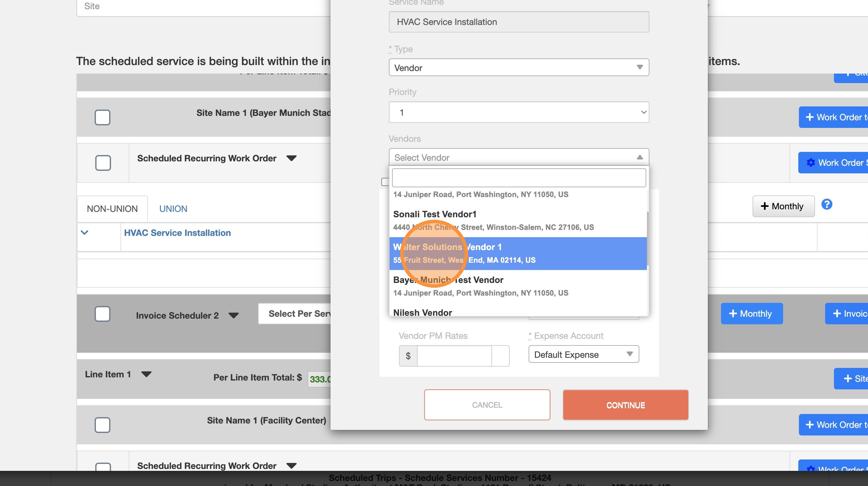This screenshot has height=486, width=868.
Task: Open the Priority dropdown showing 1
Action: (x=519, y=112)
